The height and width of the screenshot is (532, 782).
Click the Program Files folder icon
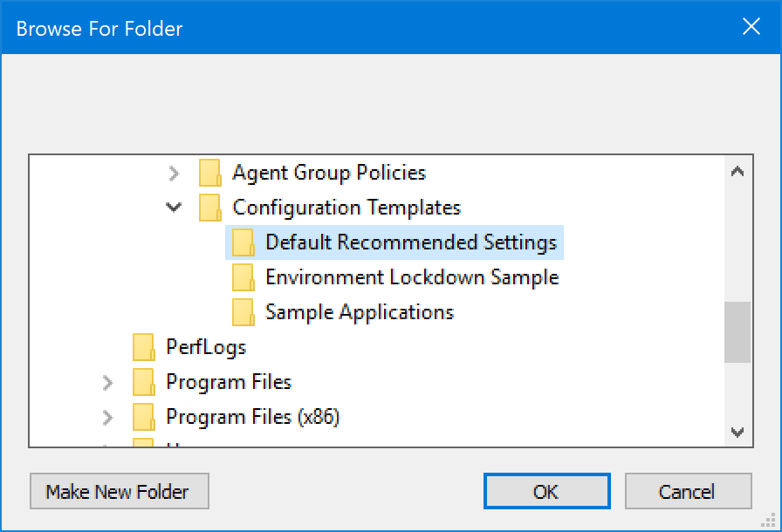coord(143,382)
